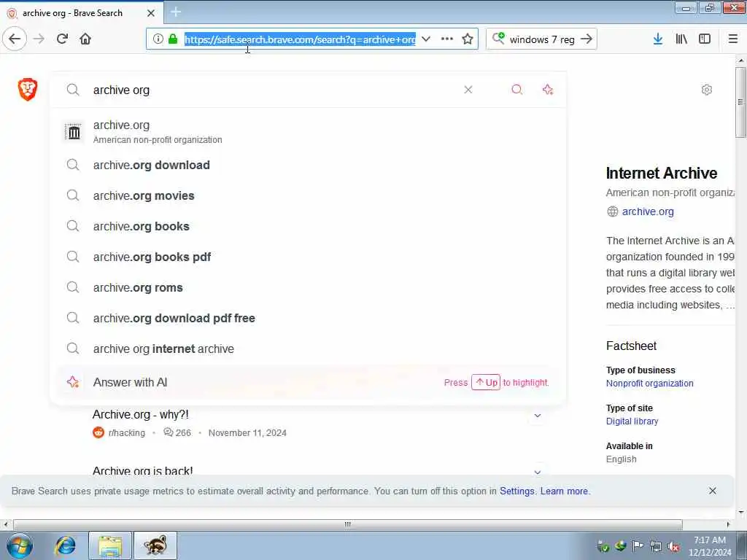The image size is (747, 560).
Task: Go back with the browser back arrow
Action: [15, 39]
